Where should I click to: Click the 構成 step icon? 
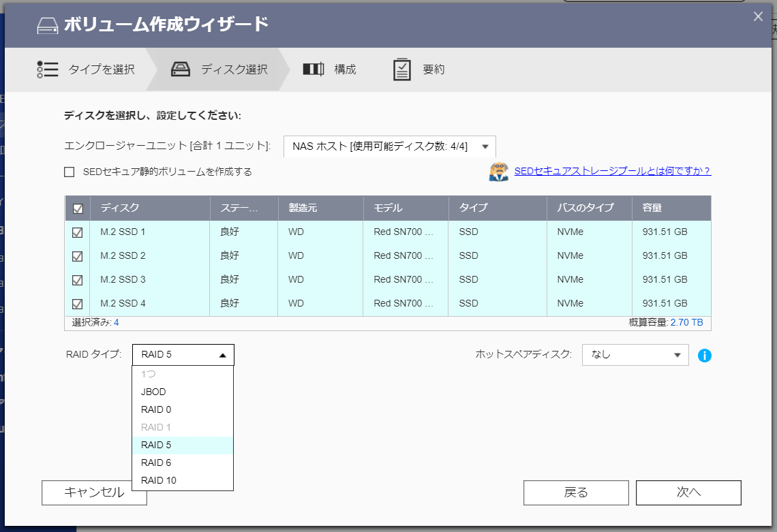tap(313, 69)
